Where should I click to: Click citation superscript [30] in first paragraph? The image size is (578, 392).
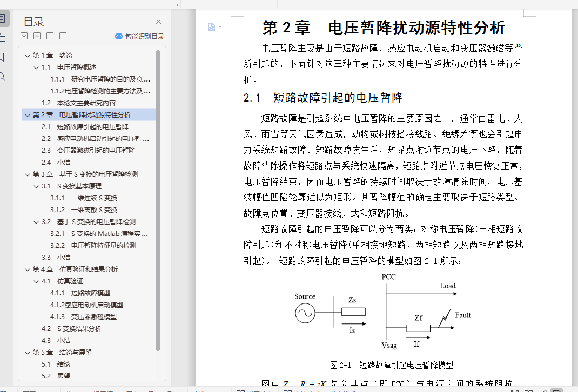pos(518,46)
